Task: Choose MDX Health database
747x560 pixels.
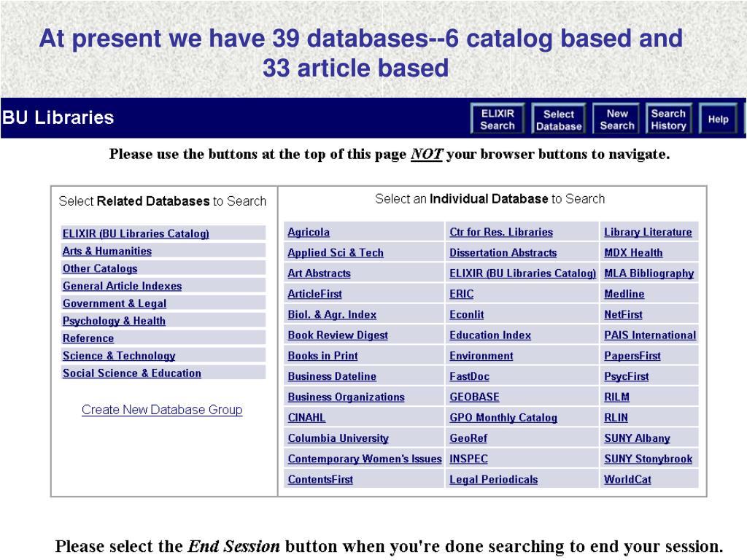Action: click(x=633, y=253)
